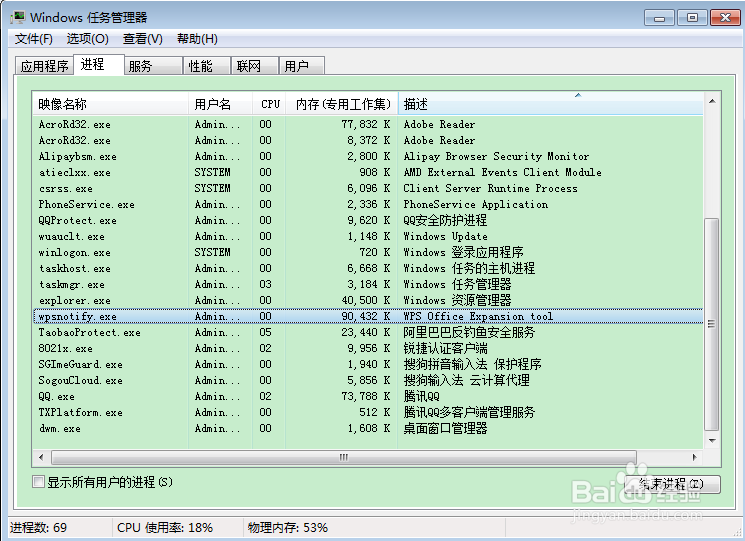Select the taskhost.exe process

(368, 268)
